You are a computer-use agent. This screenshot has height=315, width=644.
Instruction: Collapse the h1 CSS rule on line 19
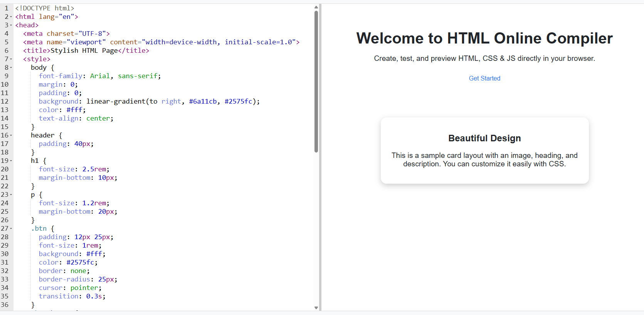(x=11, y=161)
